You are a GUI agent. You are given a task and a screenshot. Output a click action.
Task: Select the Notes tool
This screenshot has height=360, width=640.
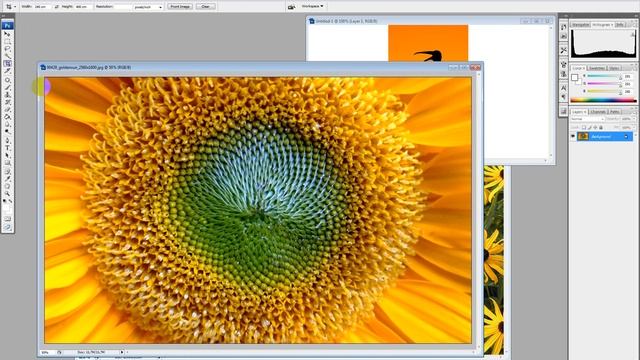[7, 171]
